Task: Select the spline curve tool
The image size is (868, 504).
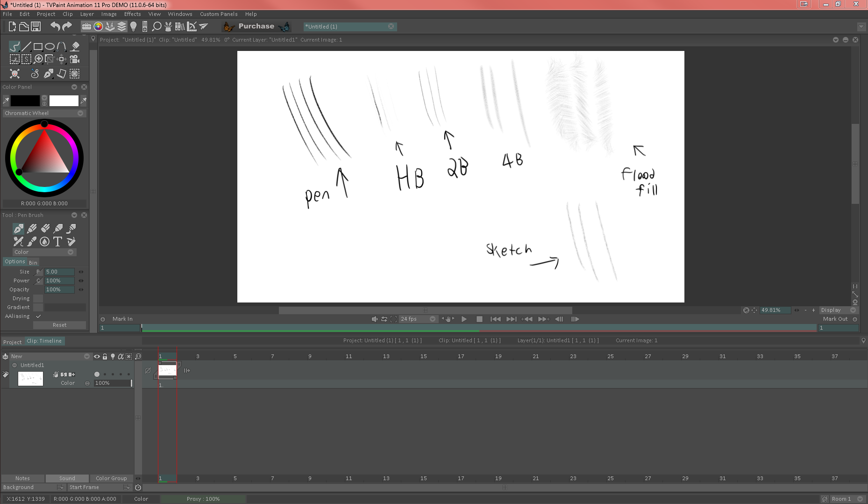Action: 61,46
